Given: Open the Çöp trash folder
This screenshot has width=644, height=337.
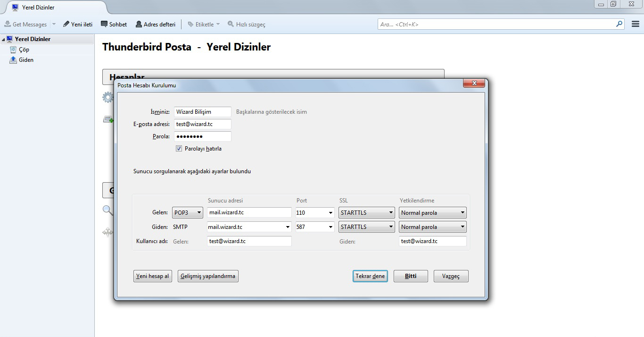Looking at the screenshot, I should (24, 50).
